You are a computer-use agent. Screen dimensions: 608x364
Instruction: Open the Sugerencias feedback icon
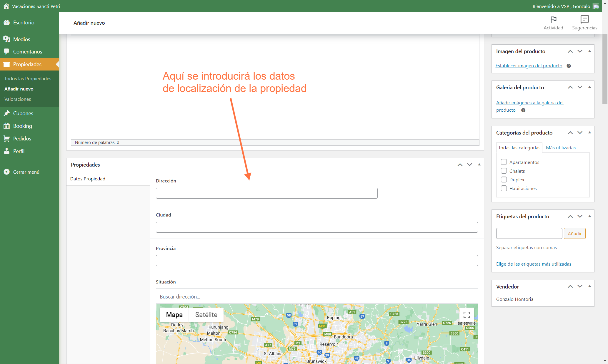click(584, 20)
